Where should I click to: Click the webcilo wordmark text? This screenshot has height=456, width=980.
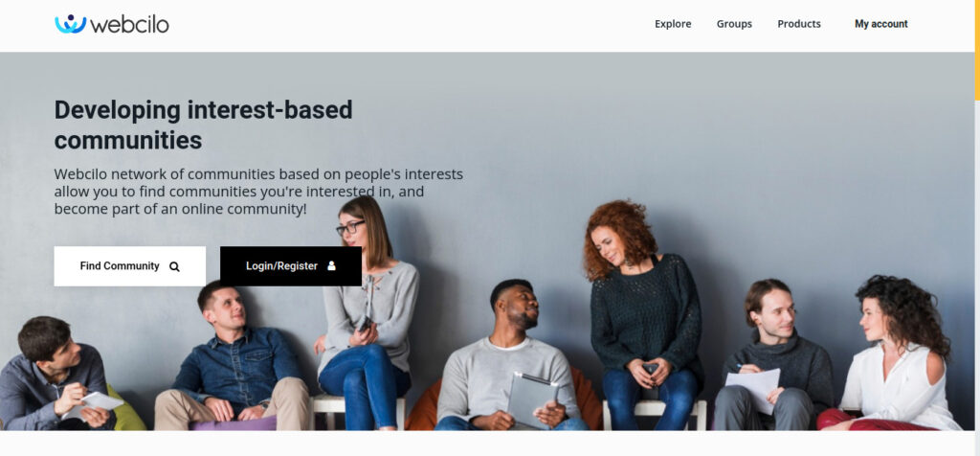pos(129,24)
